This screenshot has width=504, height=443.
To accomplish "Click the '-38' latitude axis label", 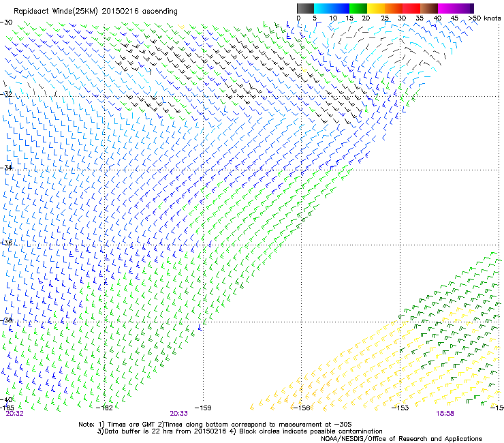I will 6,320.
